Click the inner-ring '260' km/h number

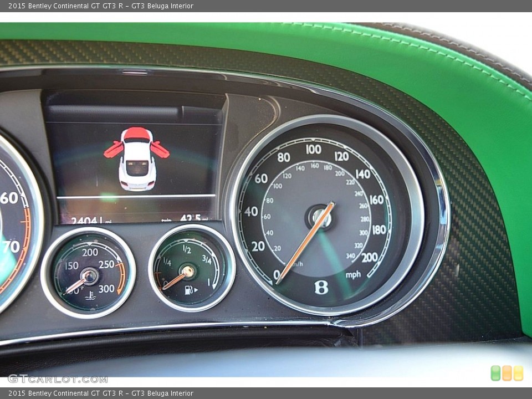pos(363,206)
